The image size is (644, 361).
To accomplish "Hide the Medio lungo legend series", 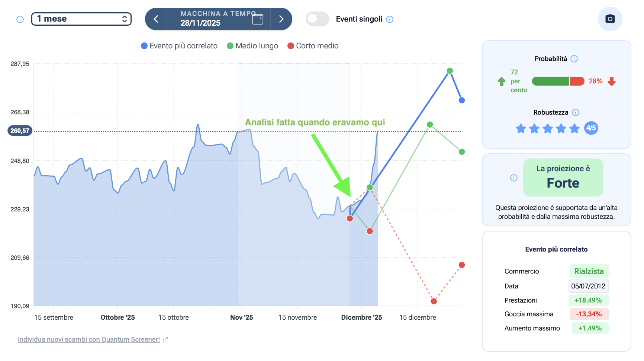I will [252, 46].
